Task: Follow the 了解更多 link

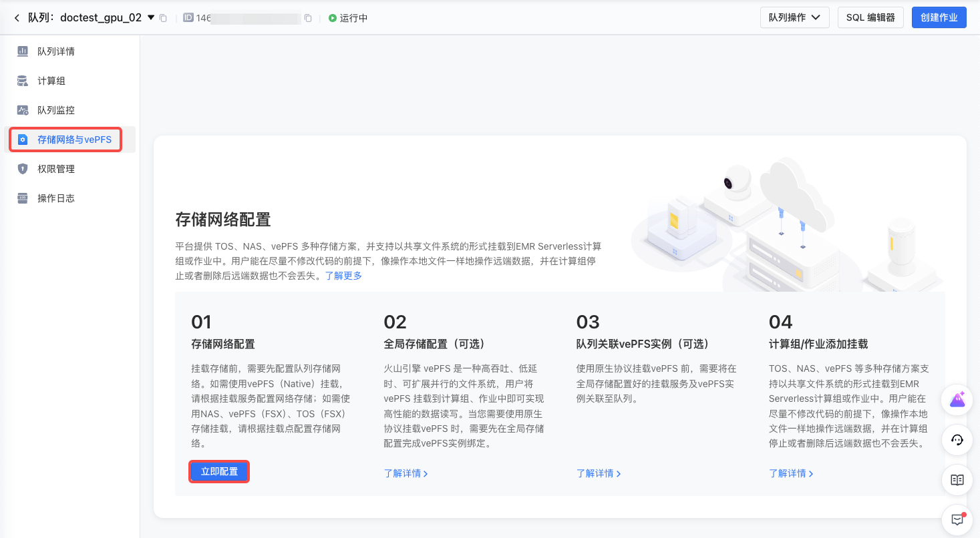Action: tap(343, 276)
